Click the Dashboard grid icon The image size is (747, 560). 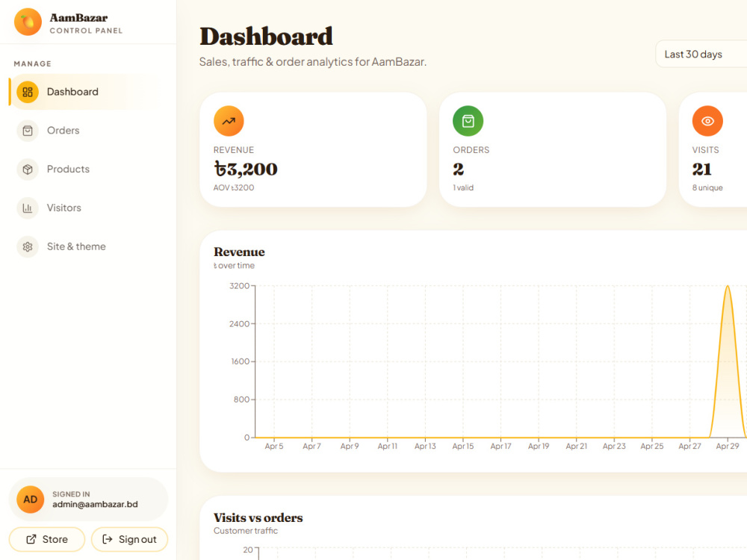point(28,92)
